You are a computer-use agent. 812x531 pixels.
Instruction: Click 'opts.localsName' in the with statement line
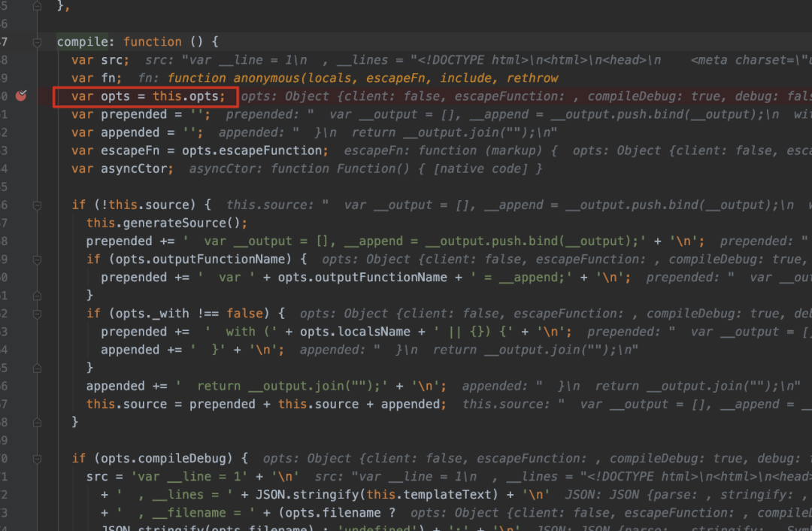pyautogui.click(x=355, y=332)
